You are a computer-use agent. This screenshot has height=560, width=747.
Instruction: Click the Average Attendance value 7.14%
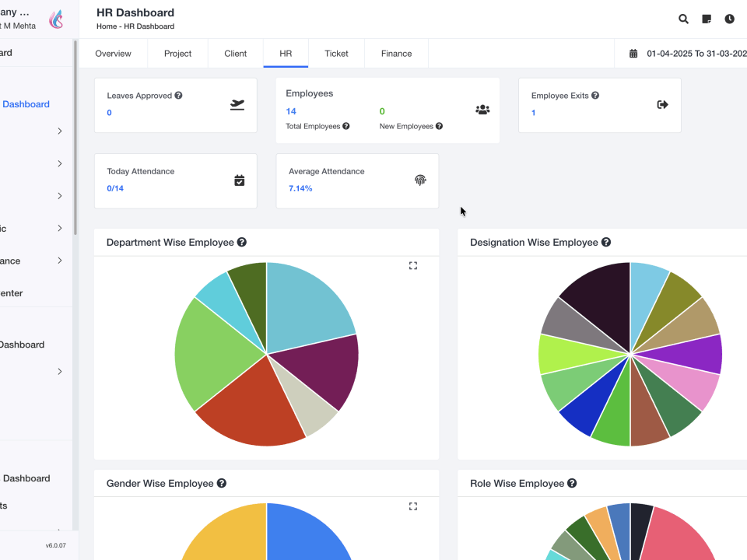300,188
